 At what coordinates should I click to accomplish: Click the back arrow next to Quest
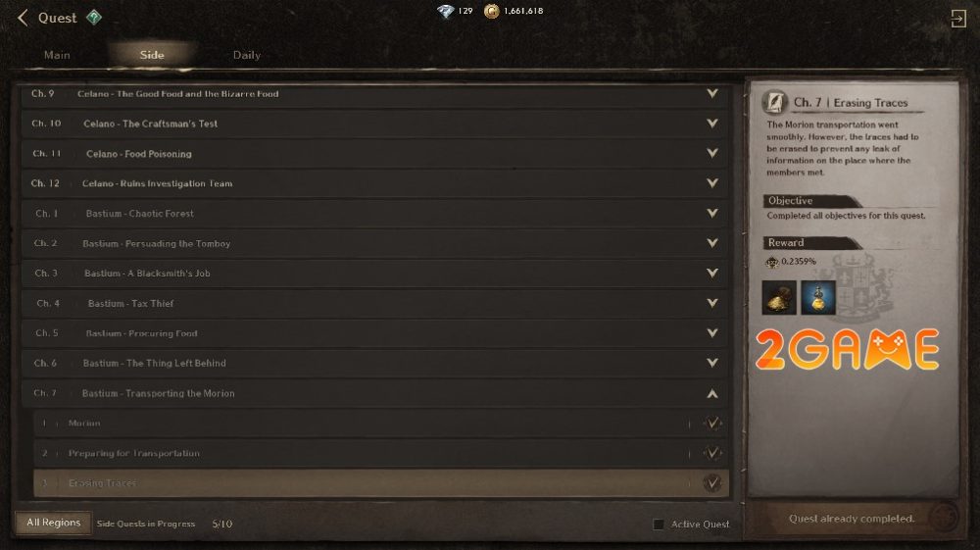coord(24,18)
